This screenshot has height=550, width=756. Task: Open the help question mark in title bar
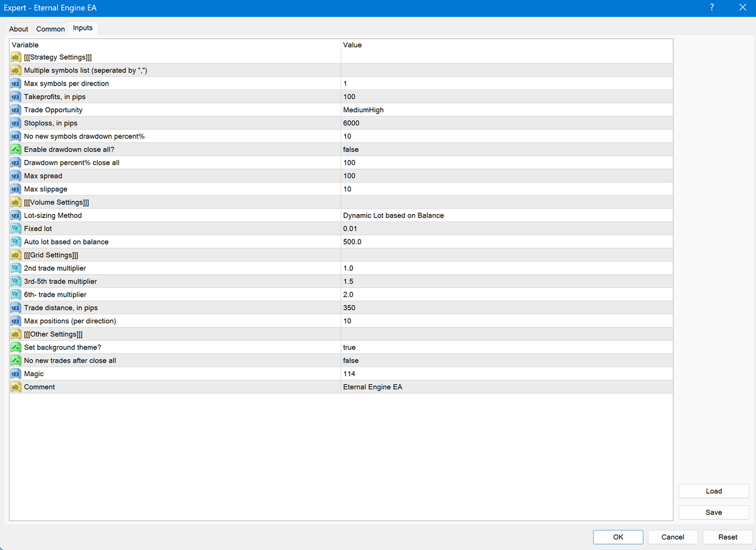coord(712,8)
